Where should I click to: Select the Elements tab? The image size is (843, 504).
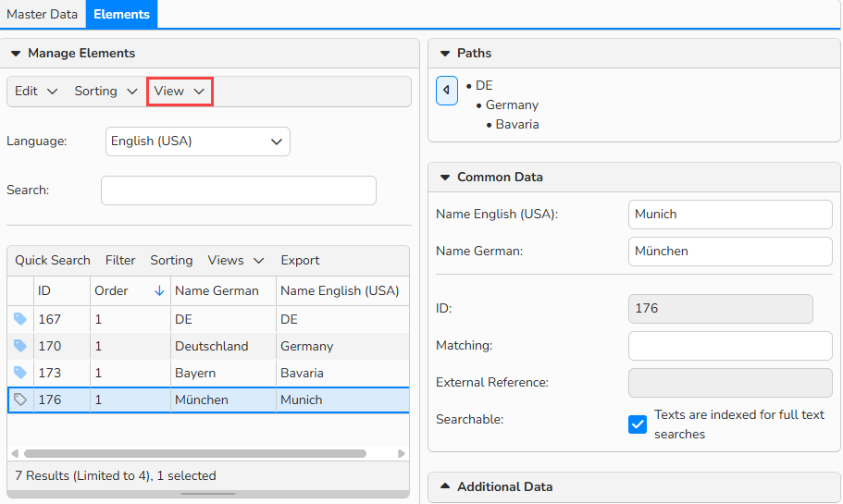121,14
